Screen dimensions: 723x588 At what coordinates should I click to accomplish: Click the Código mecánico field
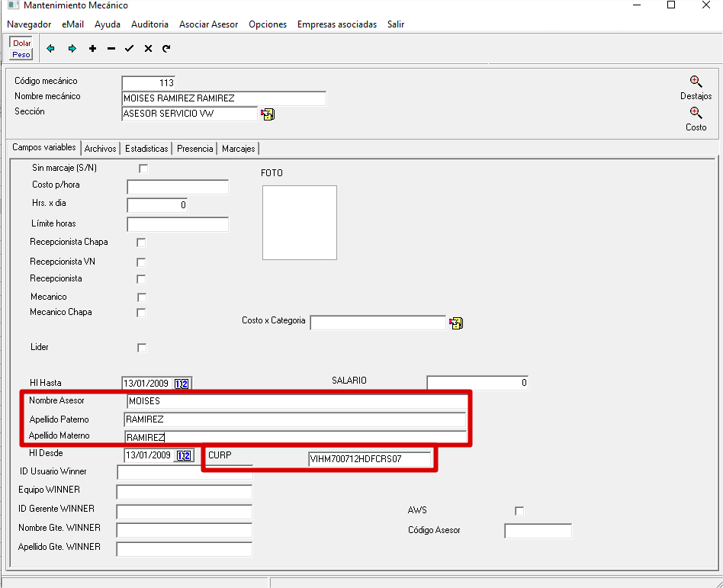[x=149, y=83]
